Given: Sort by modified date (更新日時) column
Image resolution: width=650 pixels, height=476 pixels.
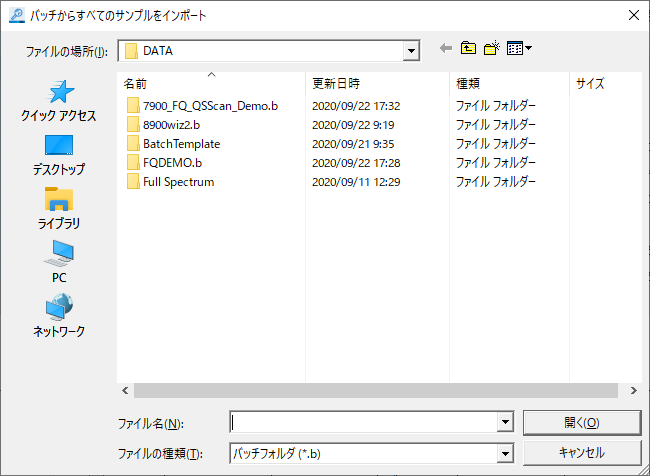Looking at the screenshot, I should [x=377, y=83].
